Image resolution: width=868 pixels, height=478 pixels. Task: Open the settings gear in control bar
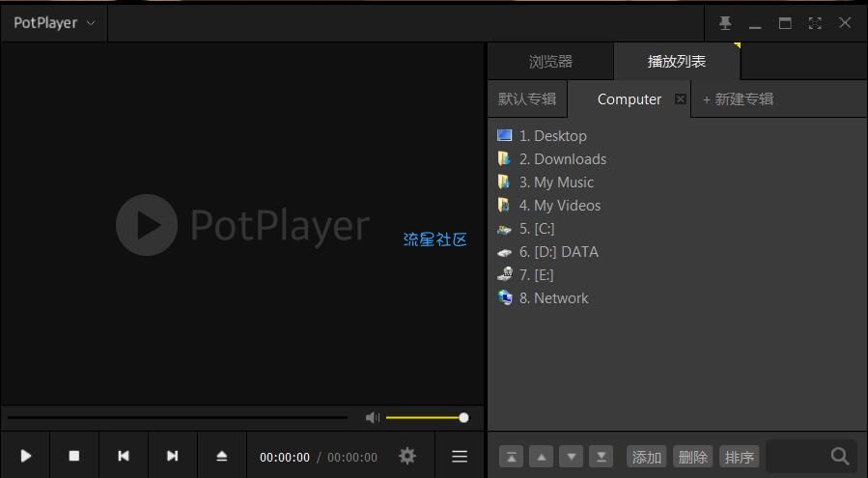[406, 456]
